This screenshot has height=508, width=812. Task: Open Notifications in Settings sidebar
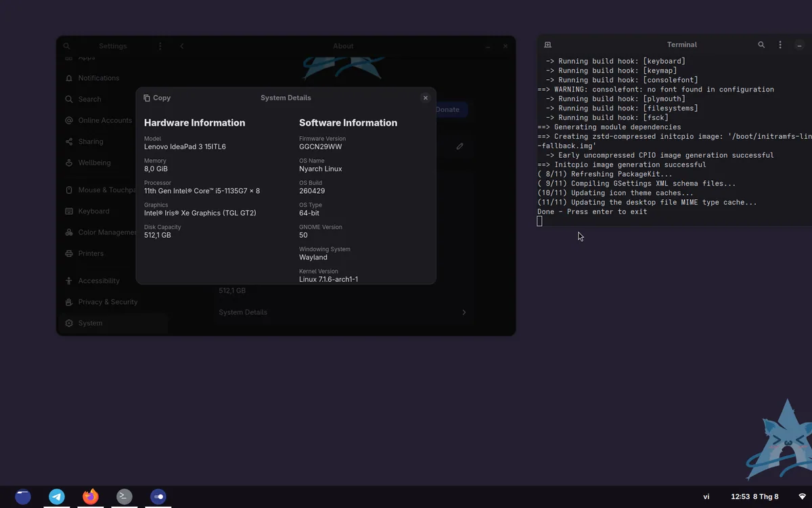112,78
